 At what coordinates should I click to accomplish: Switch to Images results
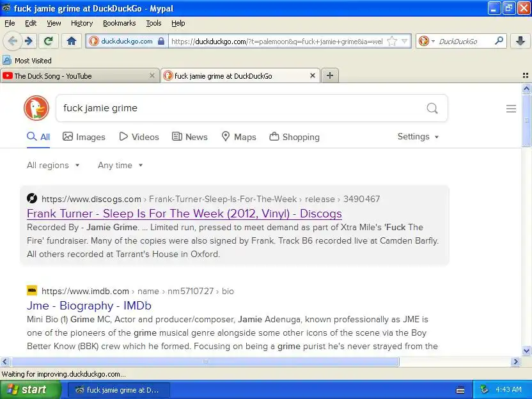click(84, 137)
